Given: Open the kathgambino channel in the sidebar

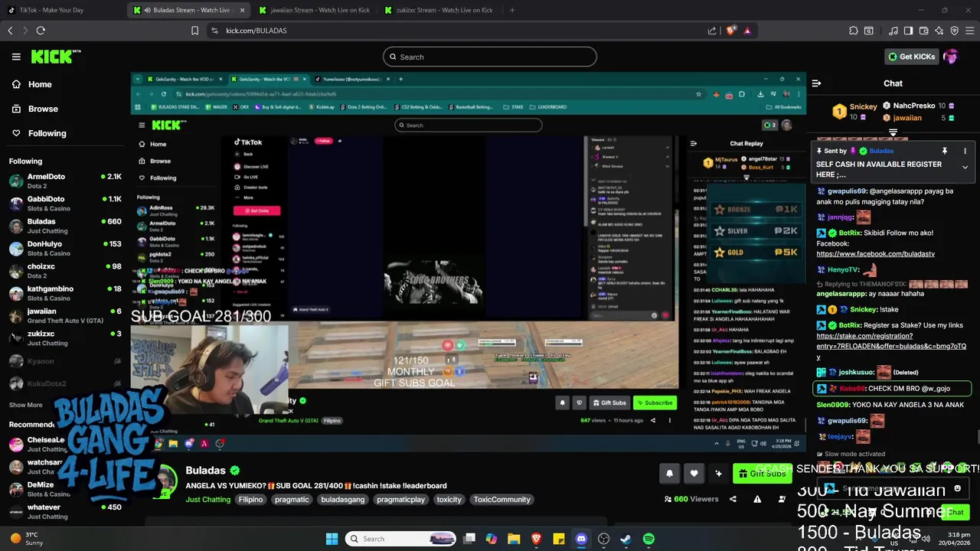Looking at the screenshot, I should click(65, 293).
